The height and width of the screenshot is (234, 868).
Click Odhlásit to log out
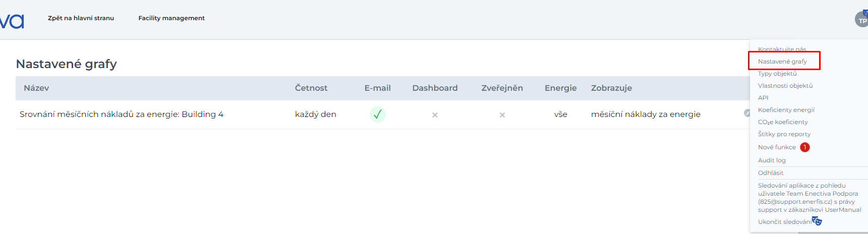click(771, 173)
